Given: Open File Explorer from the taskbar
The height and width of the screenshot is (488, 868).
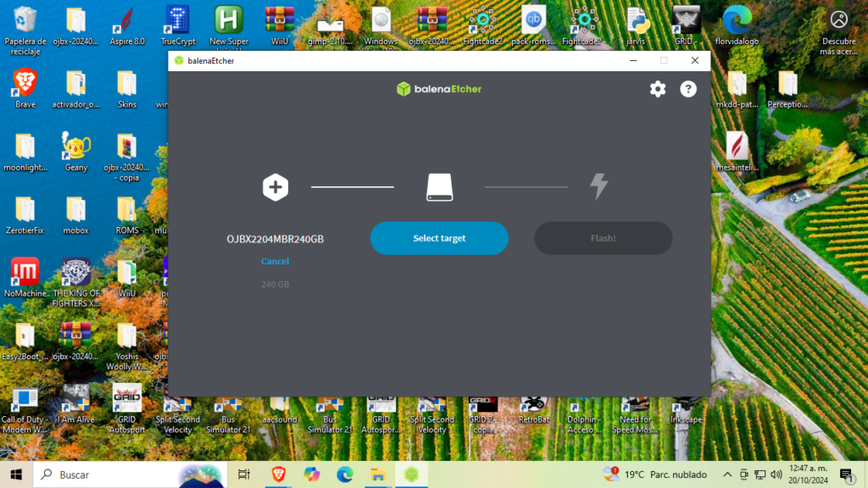Looking at the screenshot, I should [x=377, y=474].
